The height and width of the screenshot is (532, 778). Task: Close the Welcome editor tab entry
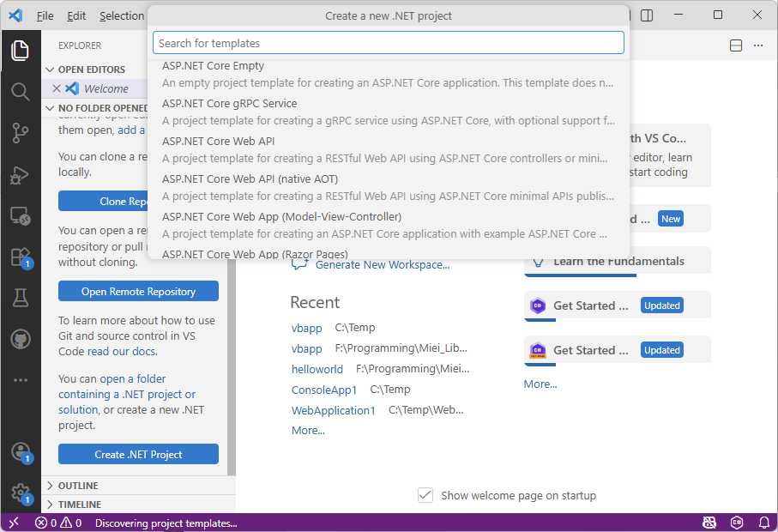pos(57,88)
